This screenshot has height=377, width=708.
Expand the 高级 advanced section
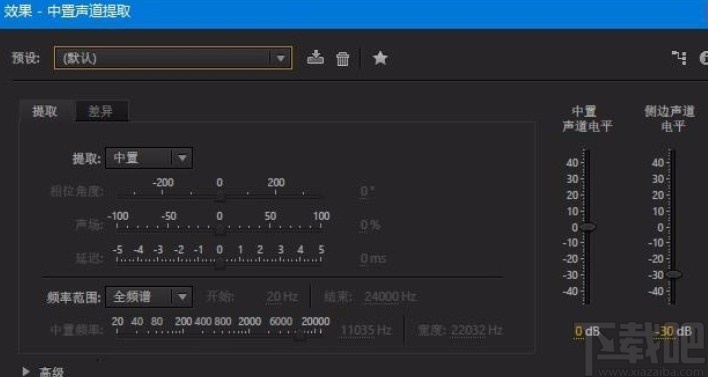pyautogui.click(x=26, y=371)
